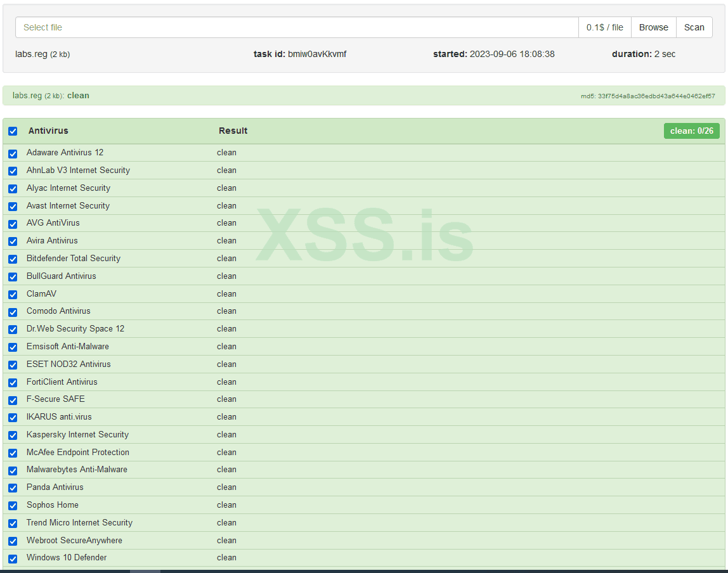Toggle the Comodo Antivirus checkbox
This screenshot has width=728, height=573.
pyautogui.click(x=13, y=312)
